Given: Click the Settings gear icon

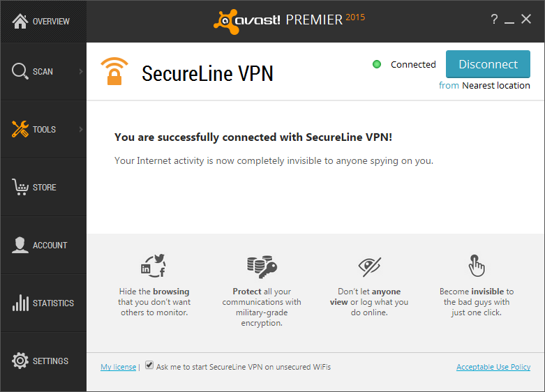Looking at the screenshot, I should [20, 361].
